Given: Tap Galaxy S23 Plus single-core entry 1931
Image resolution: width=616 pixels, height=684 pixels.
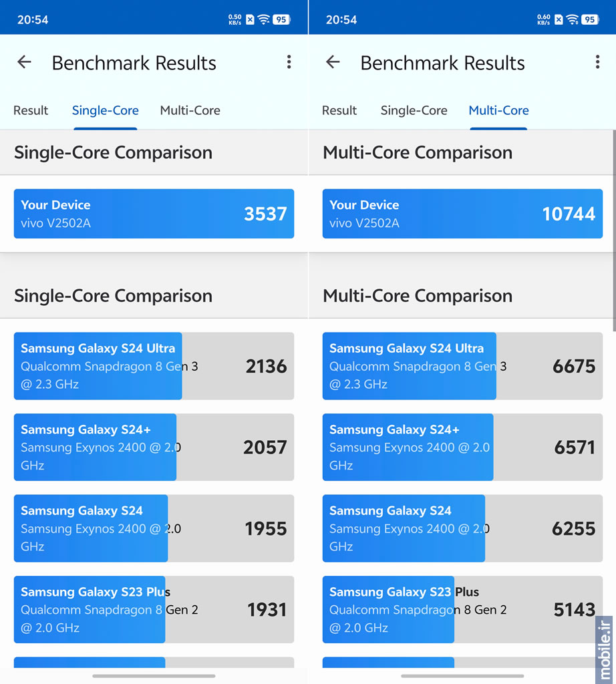Looking at the screenshot, I should pos(154,609).
